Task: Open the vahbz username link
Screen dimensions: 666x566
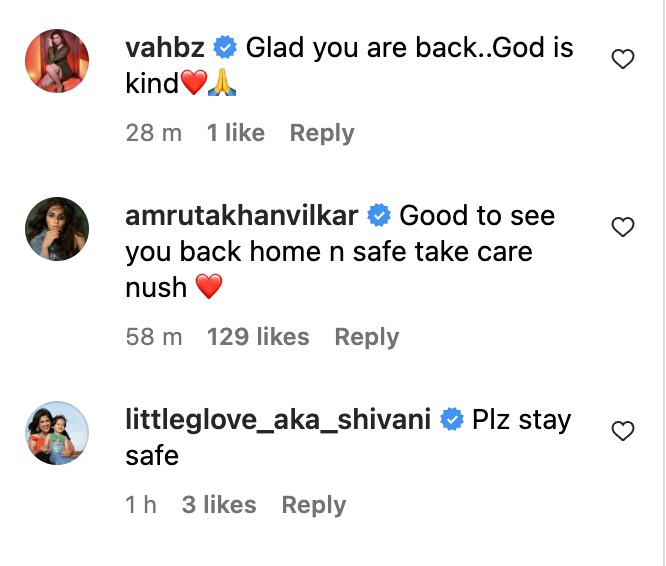Action: click(165, 47)
